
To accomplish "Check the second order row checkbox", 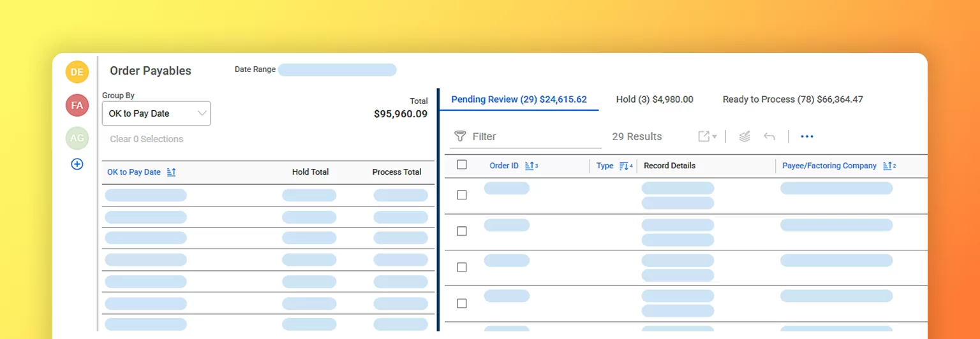I will tap(462, 231).
